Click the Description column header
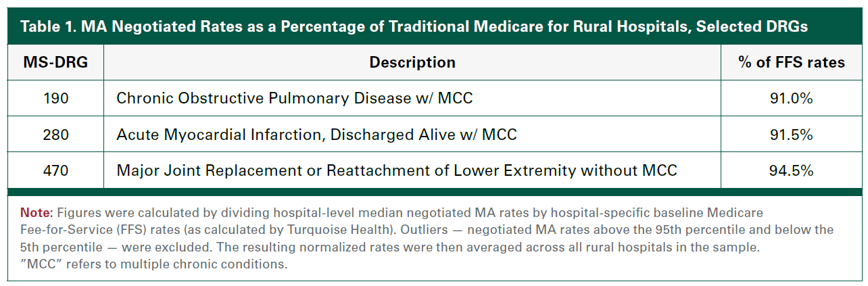The height and width of the screenshot is (286, 868). (x=412, y=62)
